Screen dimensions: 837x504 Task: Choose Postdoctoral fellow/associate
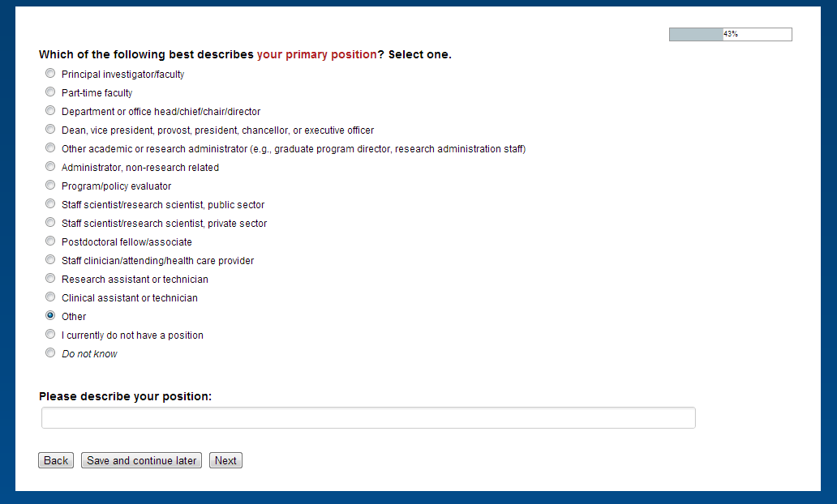50,241
